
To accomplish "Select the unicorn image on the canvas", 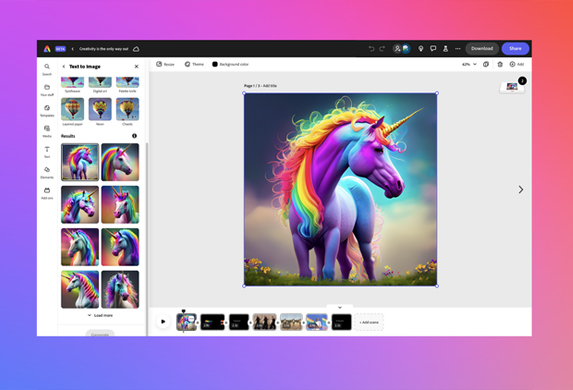I will click(x=341, y=189).
